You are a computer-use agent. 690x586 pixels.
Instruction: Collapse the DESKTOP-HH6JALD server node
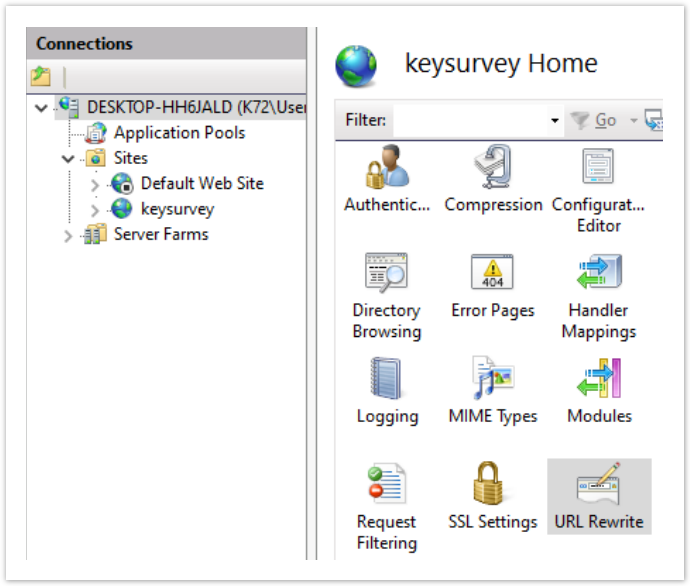41,107
